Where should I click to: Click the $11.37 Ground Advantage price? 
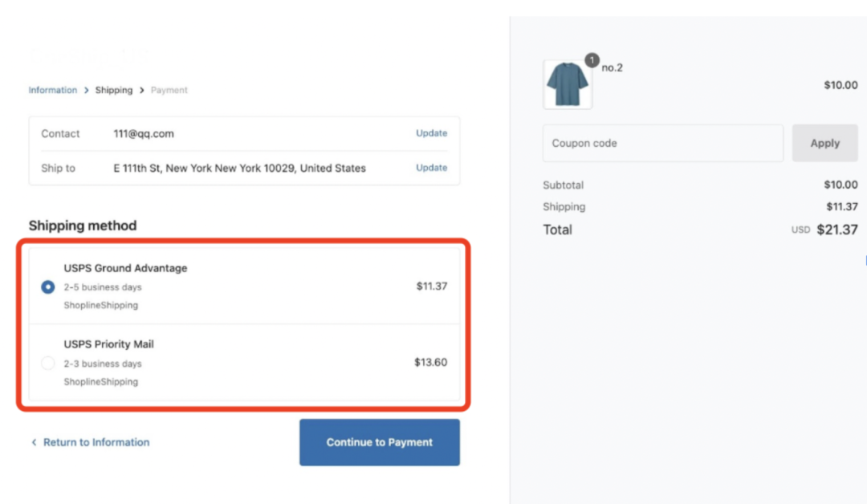[x=431, y=286]
